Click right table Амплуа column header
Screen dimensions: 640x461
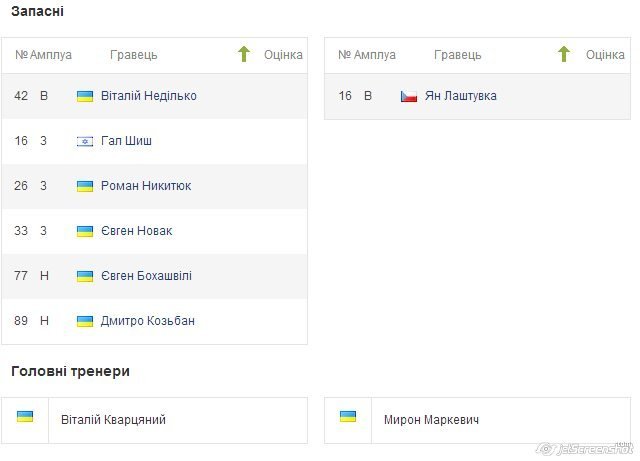coord(375,55)
